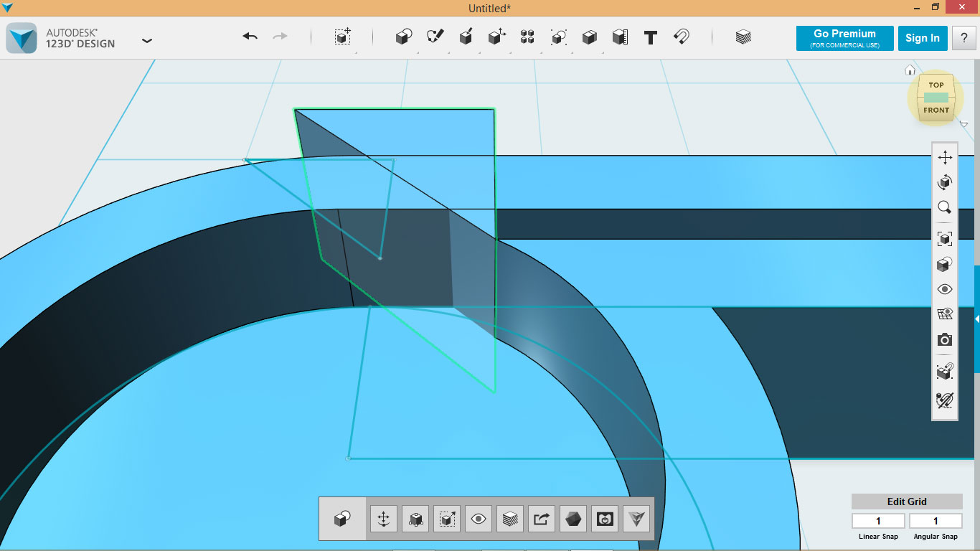Click the Sign In link
The image size is (980, 551).
click(923, 37)
